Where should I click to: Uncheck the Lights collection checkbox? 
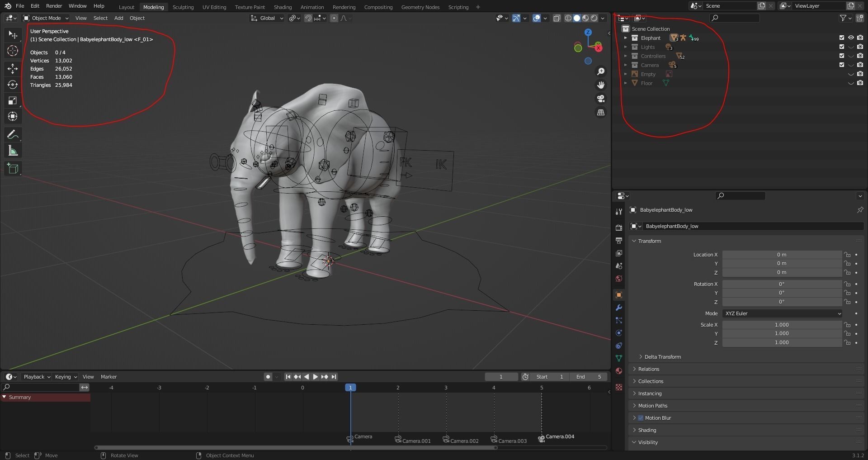tap(842, 47)
